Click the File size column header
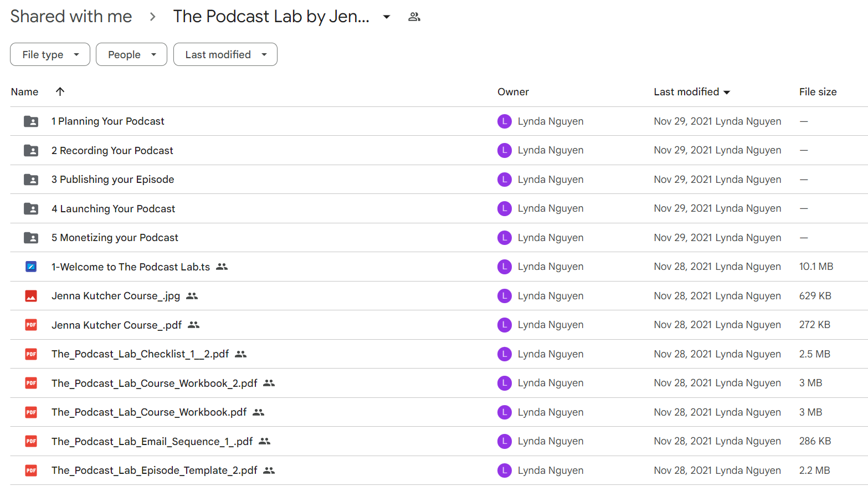 [818, 92]
